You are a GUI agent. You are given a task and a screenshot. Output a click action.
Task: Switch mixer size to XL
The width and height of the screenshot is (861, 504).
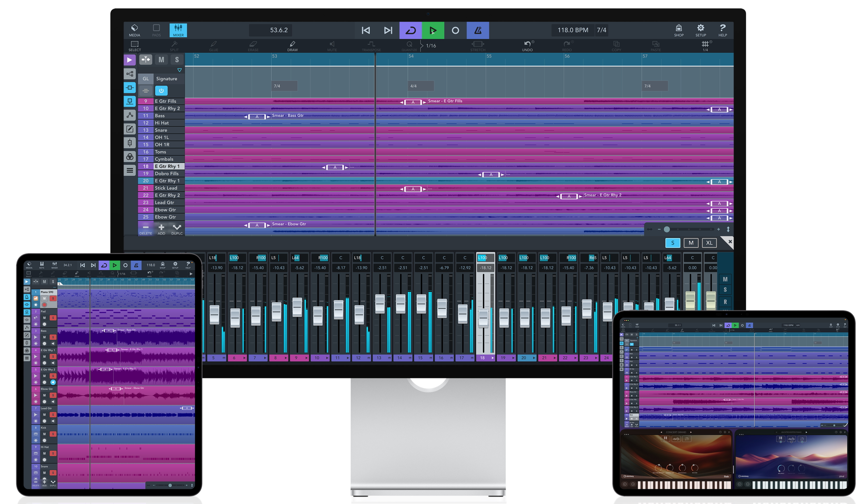point(709,243)
